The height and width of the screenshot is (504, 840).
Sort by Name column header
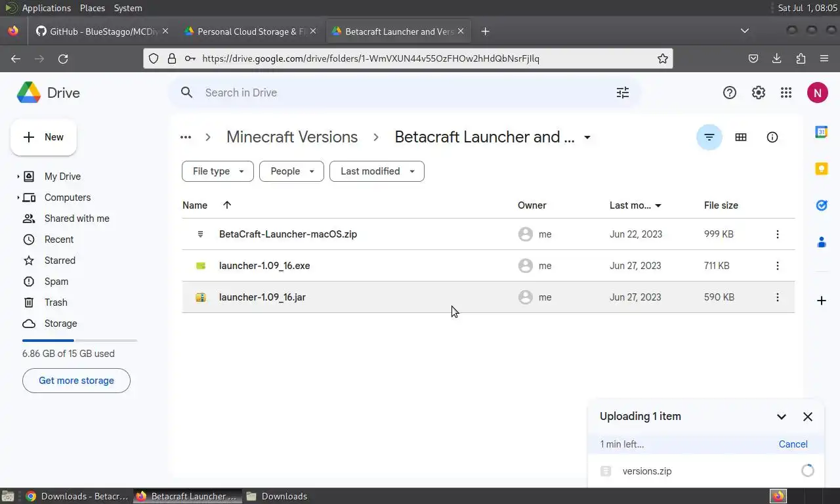(195, 205)
